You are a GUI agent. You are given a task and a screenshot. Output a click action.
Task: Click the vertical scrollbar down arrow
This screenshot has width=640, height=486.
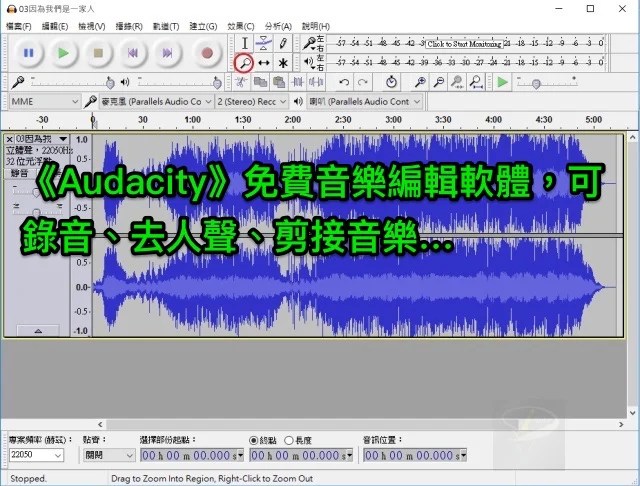tap(633, 413)
